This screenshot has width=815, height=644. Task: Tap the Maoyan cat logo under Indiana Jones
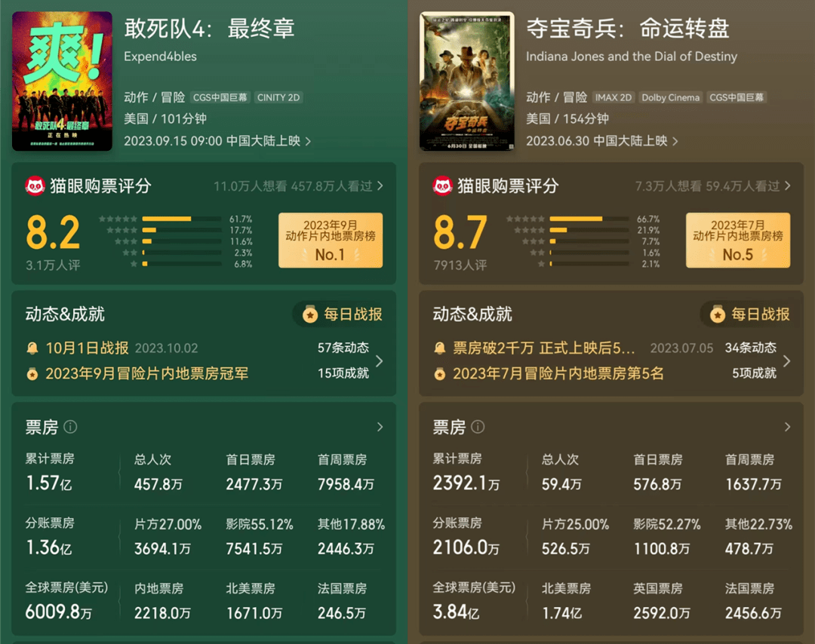click(443, 186)
